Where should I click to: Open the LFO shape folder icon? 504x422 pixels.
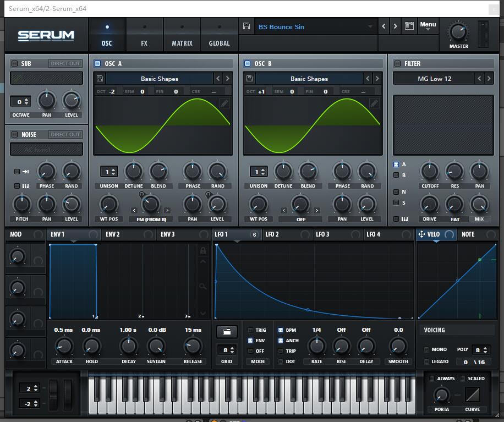tap(226, 332)
